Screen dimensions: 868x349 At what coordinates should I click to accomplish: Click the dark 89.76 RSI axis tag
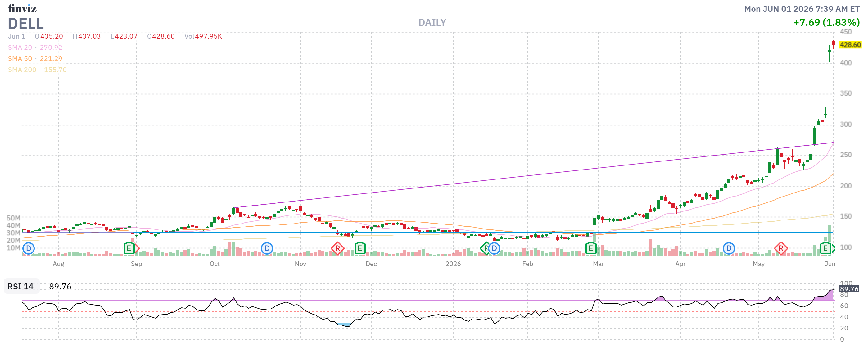[849, 289]
